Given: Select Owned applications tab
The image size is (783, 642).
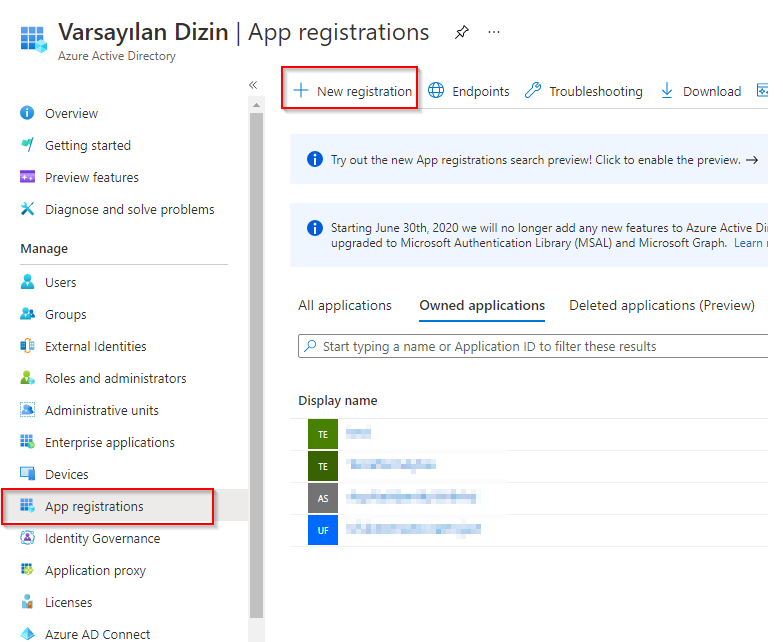Looking at the screenshot, I should pos(482,305).
